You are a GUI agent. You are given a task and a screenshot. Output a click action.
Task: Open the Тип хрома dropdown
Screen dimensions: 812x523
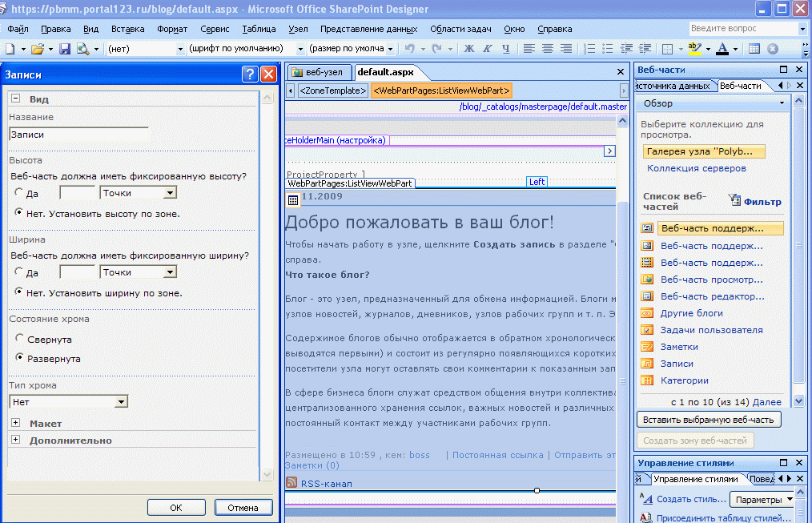(121, 402)
